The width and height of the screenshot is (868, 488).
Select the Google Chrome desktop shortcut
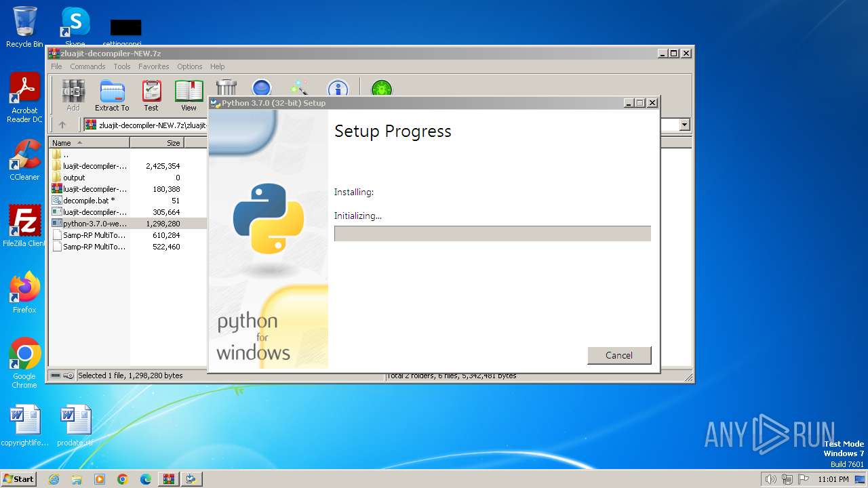[x=24, y=363]
